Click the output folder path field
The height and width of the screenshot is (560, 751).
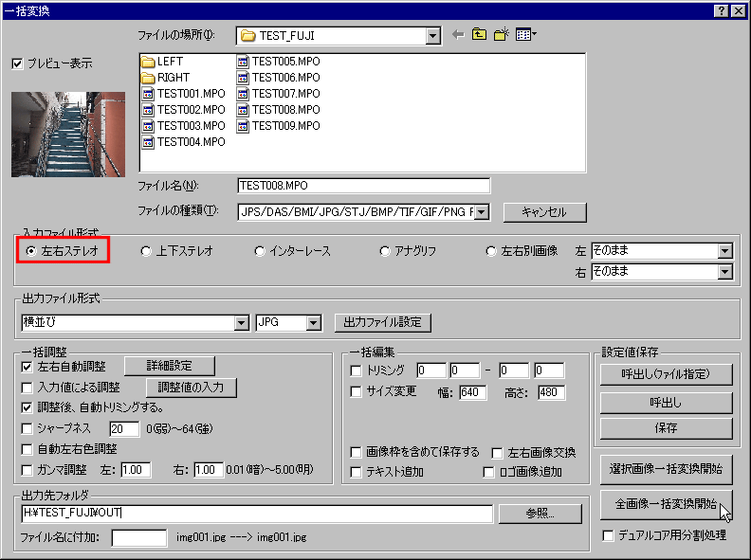257,514
